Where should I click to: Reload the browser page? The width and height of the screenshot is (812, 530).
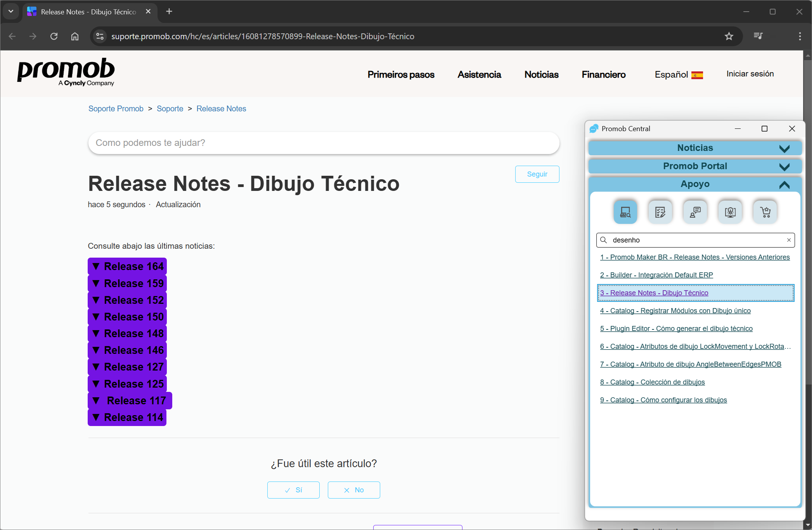[x=54, y=36]
